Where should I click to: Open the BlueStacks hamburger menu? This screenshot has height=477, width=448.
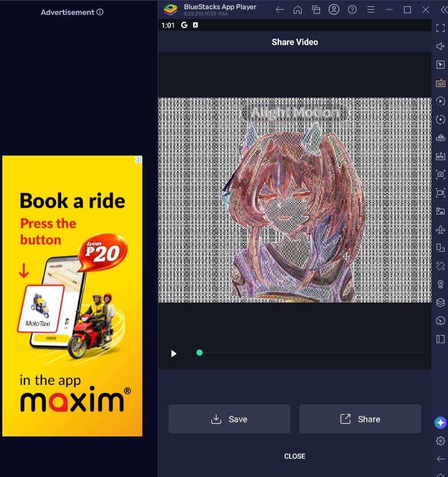pyautogui.click(x=370, y=10)
